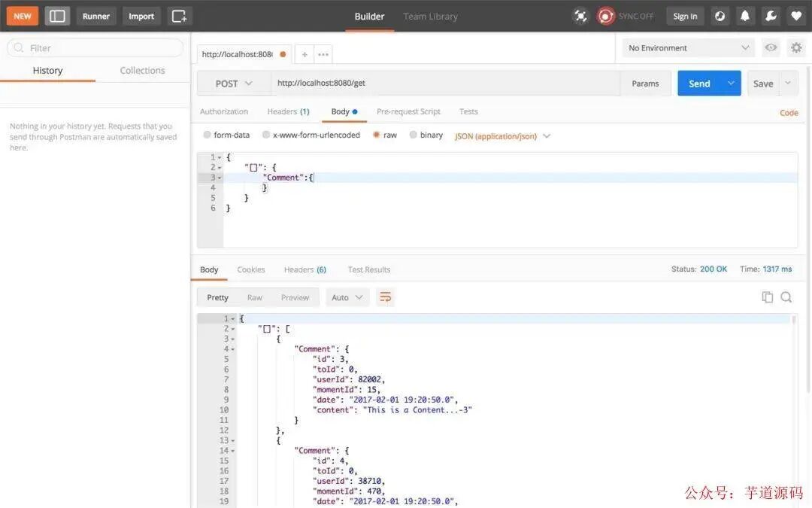Select the Collections sidebar tab
This screenshot has height=508, width=812.
coord(142,71)
